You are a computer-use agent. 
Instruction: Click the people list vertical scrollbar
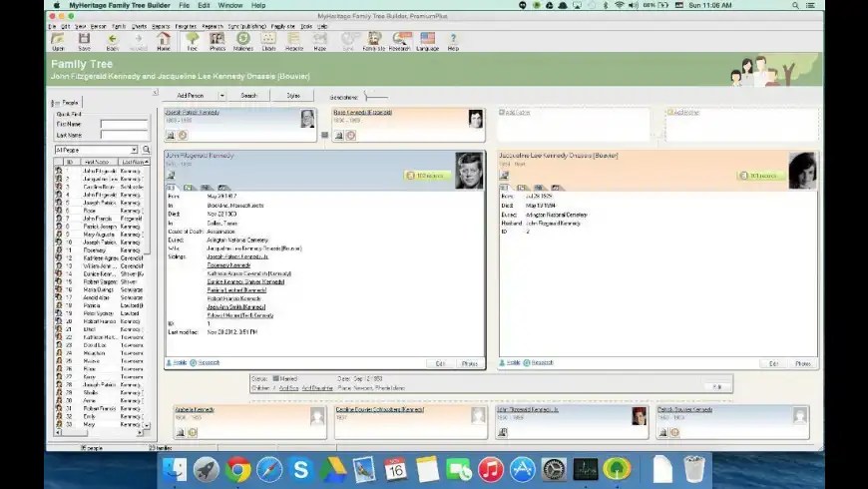pyautogui.click(x=147, y=293)
